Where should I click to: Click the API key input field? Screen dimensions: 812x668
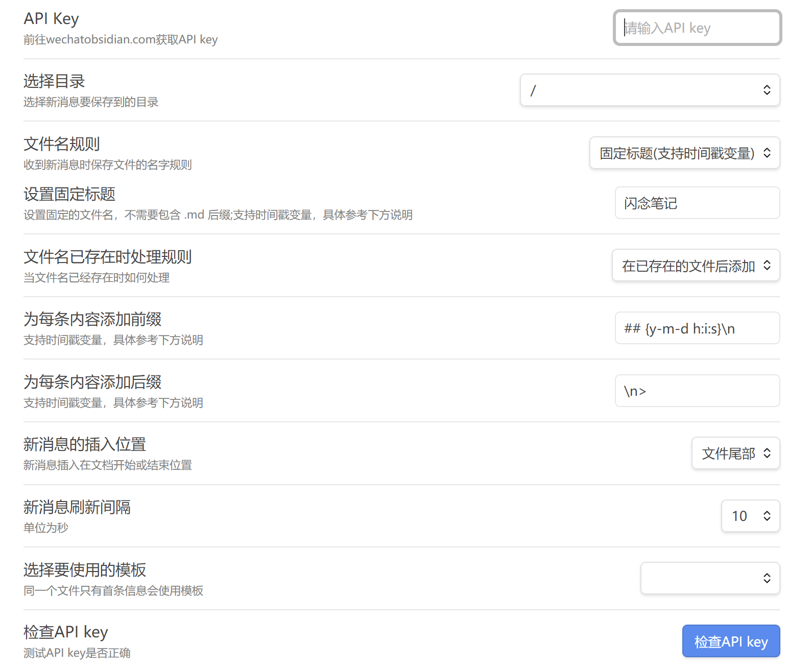tap(697, 28)
